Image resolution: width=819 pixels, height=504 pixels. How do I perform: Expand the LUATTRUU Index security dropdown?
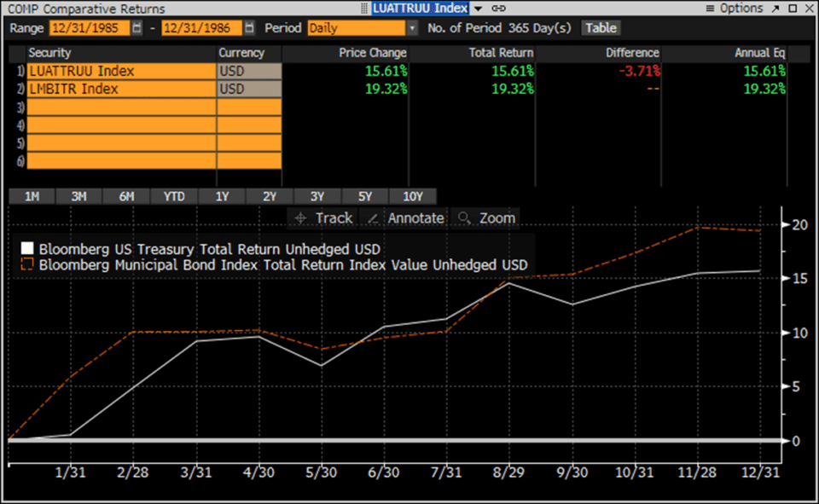[475, 9]
